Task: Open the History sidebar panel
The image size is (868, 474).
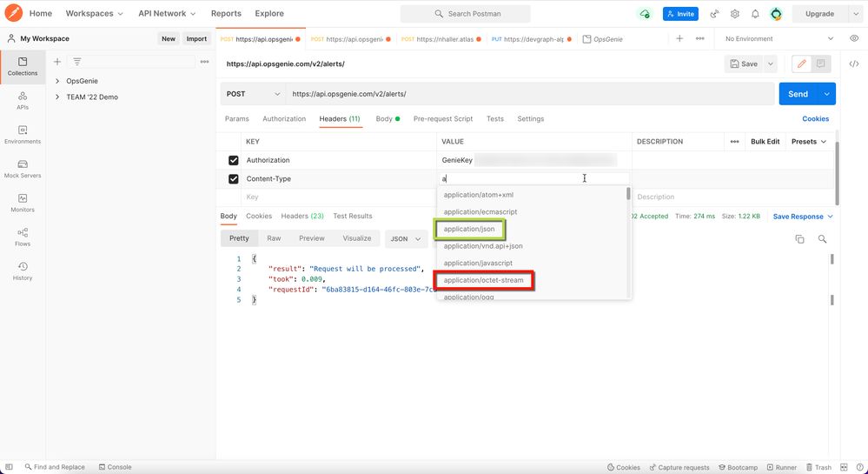Action: [x=23, y=271]
